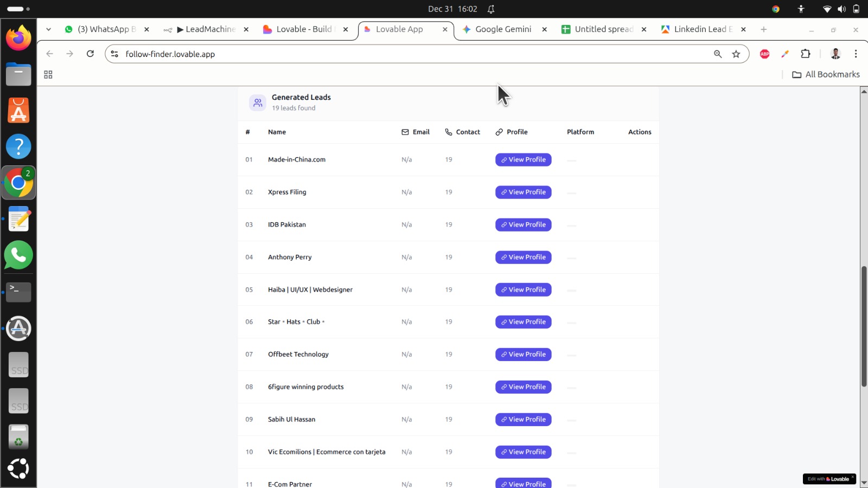Select the '6figure winning products' lead name
The height and width of the screenshot is (488, 868).
[x=306, y=387]
